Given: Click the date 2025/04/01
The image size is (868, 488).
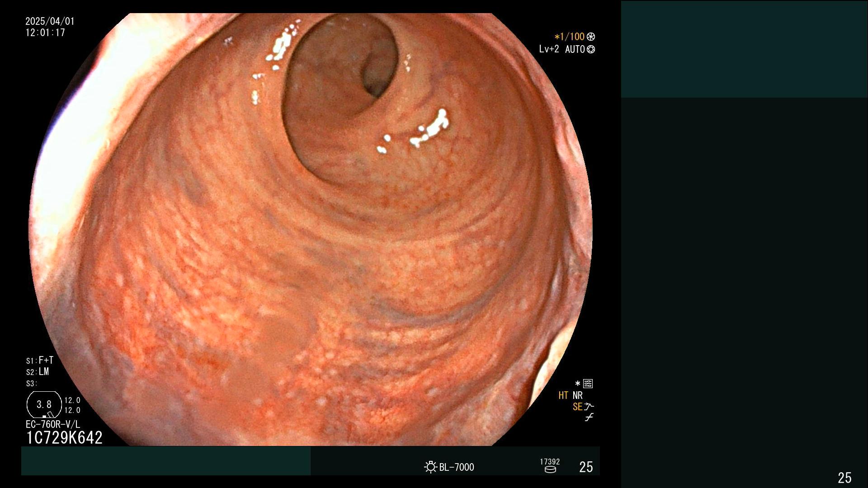Looking at the screenshot, I should 50,21.
